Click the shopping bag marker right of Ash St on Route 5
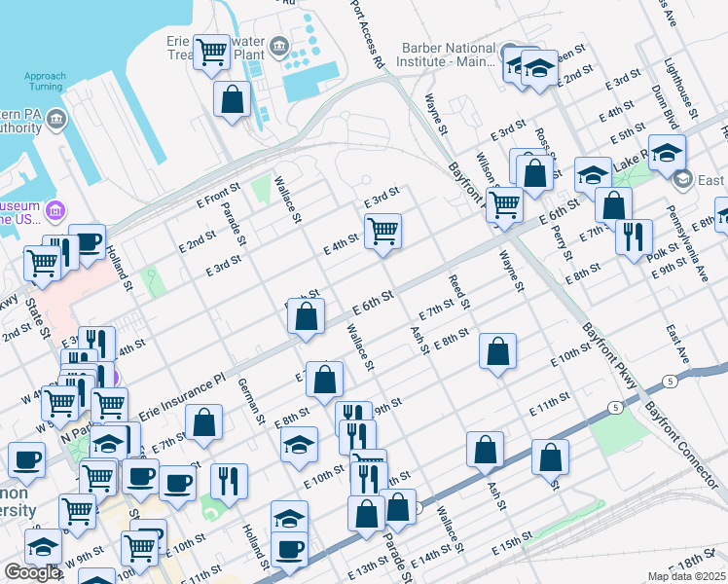This screenshot has width=728, height=584. point(550,457)
